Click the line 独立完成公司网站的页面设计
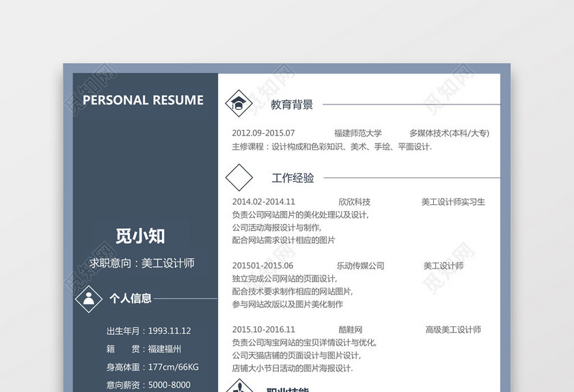This screenshot has width=574, height=392. pos(284,279)
